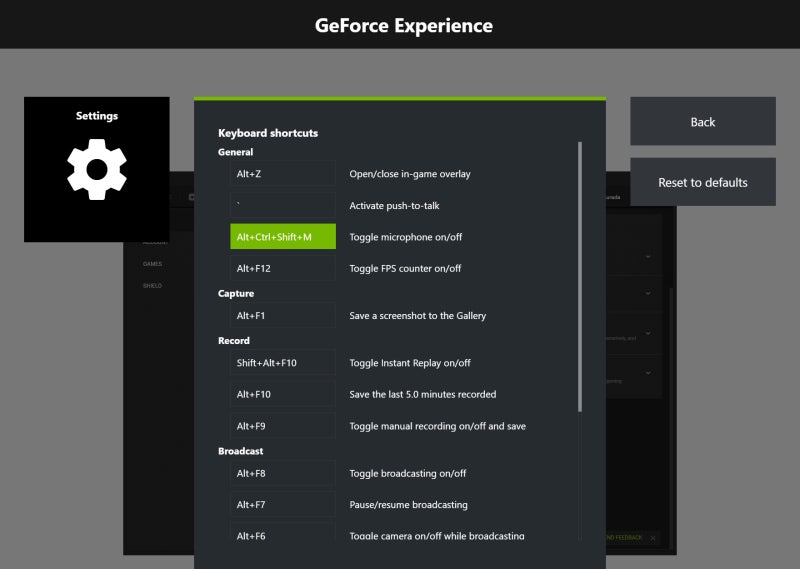Open SHIELD in the background window sidebar
Viewport: 800px width, 569px height.
click(x=152, y=286)
